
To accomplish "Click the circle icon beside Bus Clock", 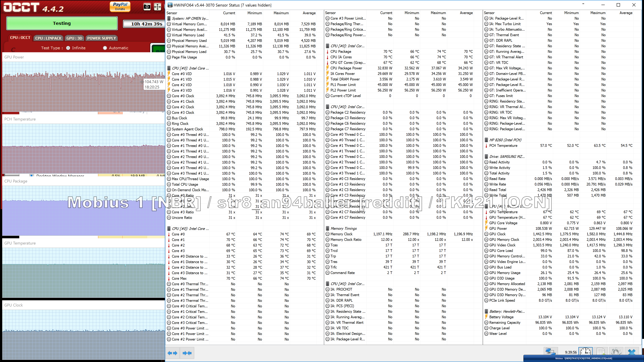I will (x=169, y=118).
